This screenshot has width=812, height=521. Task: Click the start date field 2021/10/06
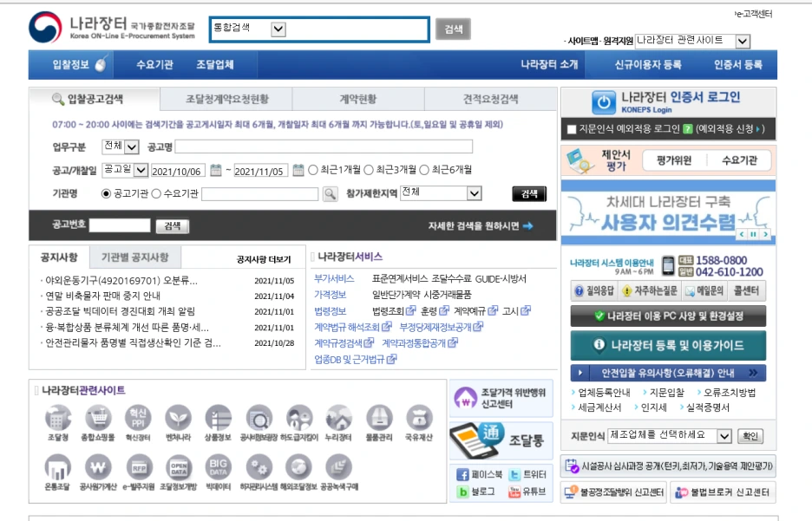pyautogui.click(x=178, y=170)
